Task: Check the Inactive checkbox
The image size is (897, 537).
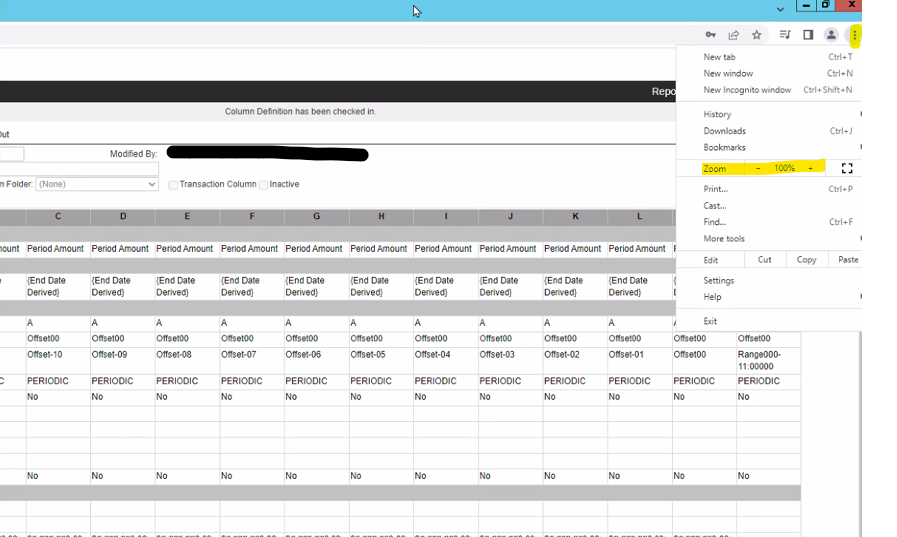Action: point(263,185)
